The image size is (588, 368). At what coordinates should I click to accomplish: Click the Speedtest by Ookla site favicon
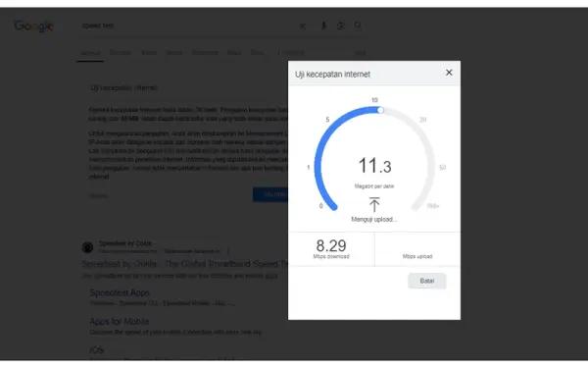tap(87, 247)
